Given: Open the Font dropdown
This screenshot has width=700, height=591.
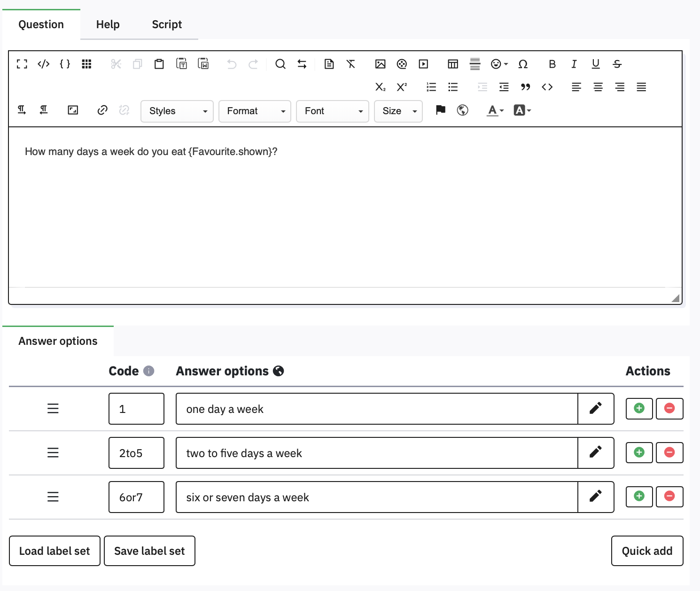Looking at the screenshot, I should tap(332, 111).
